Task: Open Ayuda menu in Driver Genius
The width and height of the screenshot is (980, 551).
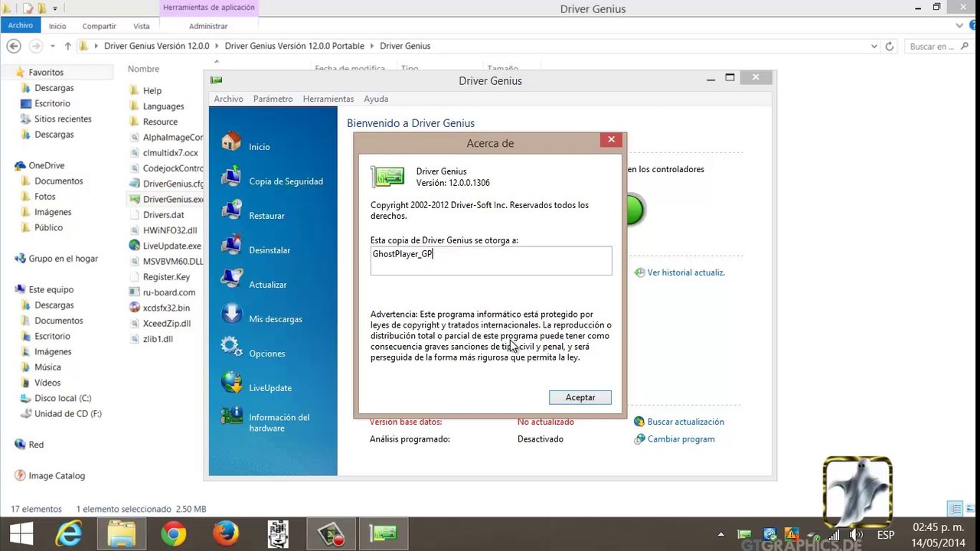Action: pos(376,99)
